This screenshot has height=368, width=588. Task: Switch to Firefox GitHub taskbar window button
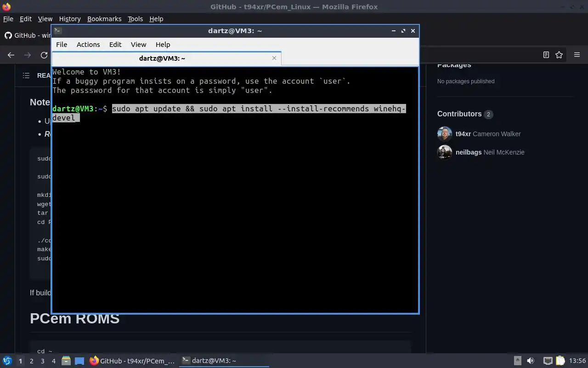click(132, 361)
